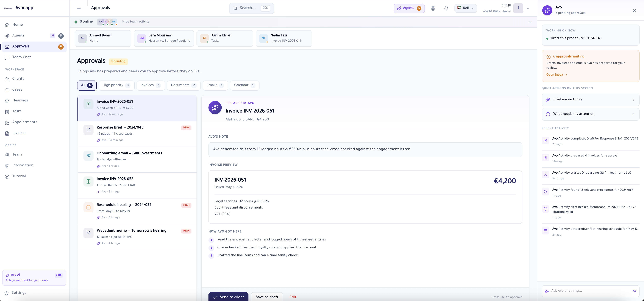Select the Invoices filter tab
This screenshot has height=301, width=644.
pos(151,85)
